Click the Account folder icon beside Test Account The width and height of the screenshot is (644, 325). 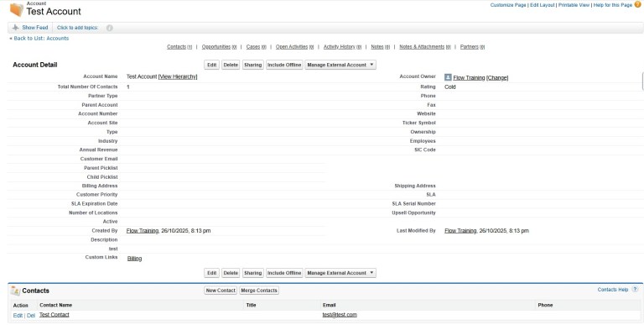[x=17, y=9]
